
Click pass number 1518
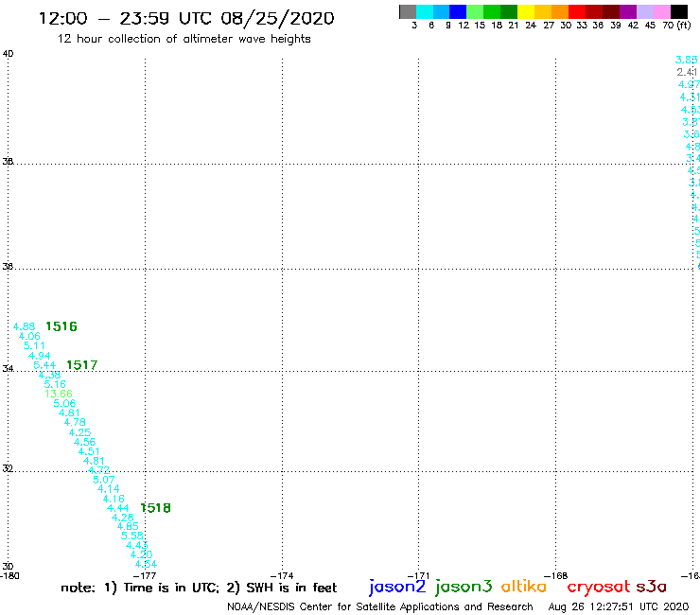pos(155,508)
